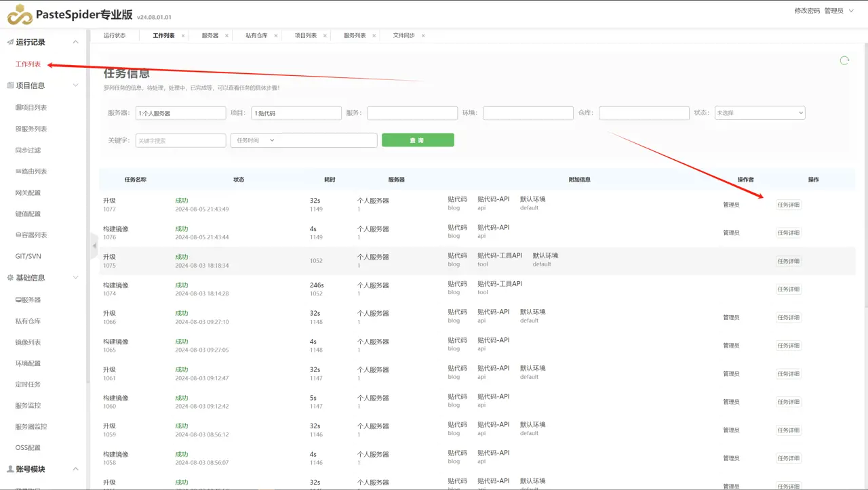Image resolution: width=868 pixels, height=490 pixels.
Task: Click the 246s duration cell
Action: click(317, 285)
